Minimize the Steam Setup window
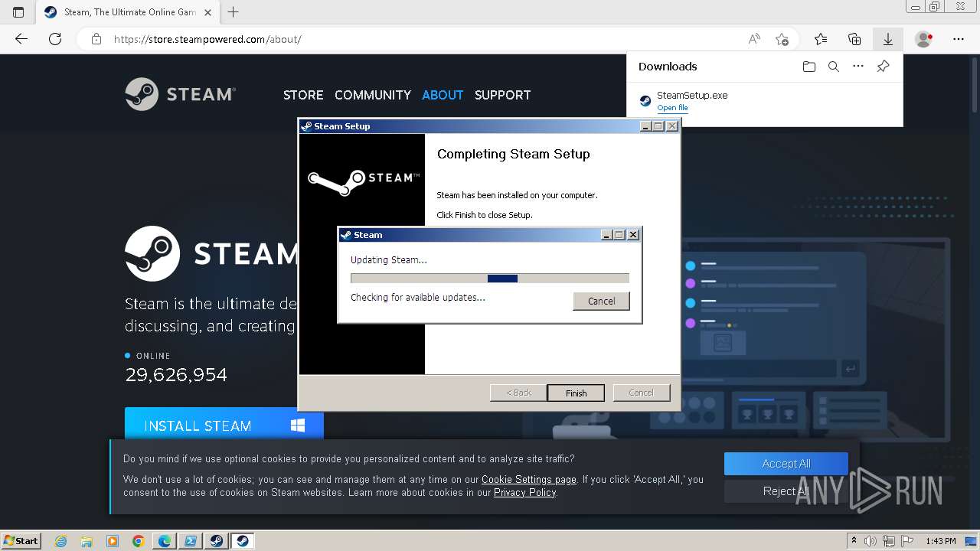This screenshot has width=980, height=551. click(645, 126)
